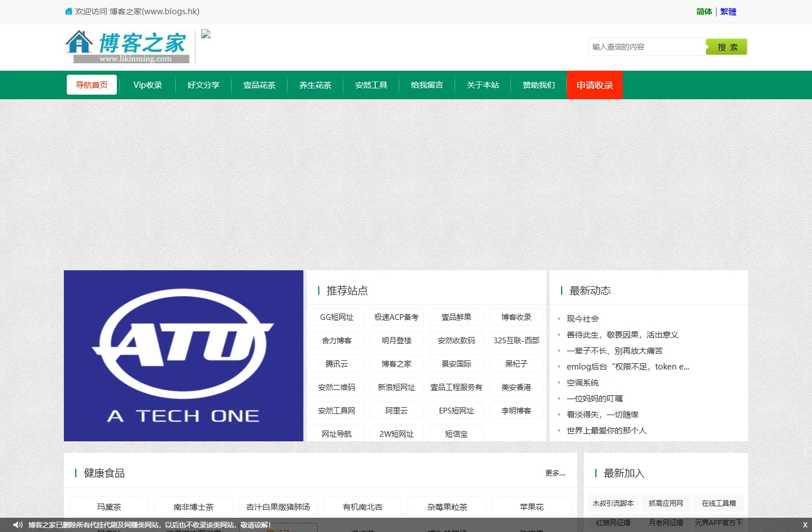Read 一辈子不长、别再放大痛苦 news item

point(615,351)
